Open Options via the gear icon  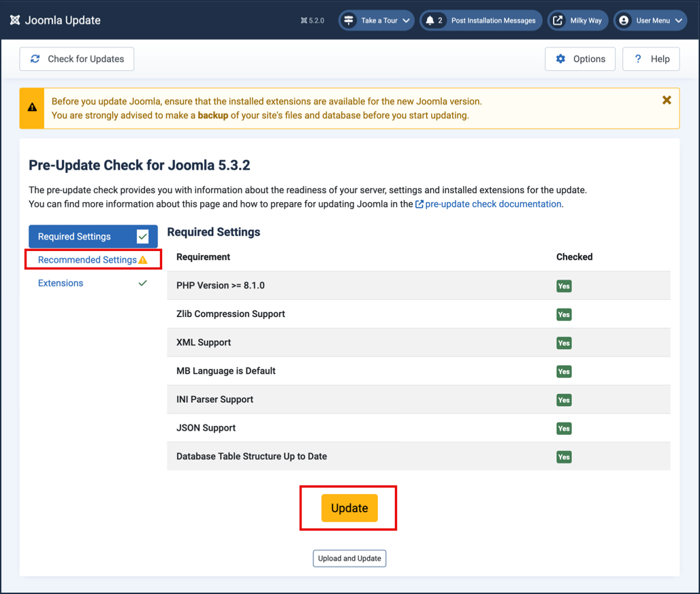(560, 59)
